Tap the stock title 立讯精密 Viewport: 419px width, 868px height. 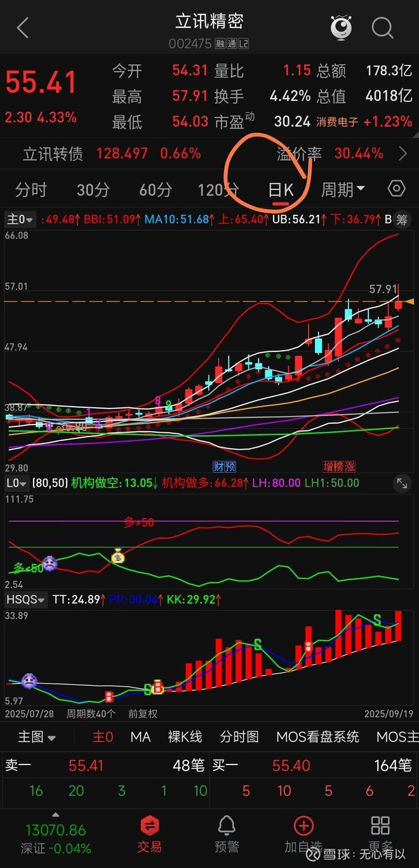[x=210, y=22]
